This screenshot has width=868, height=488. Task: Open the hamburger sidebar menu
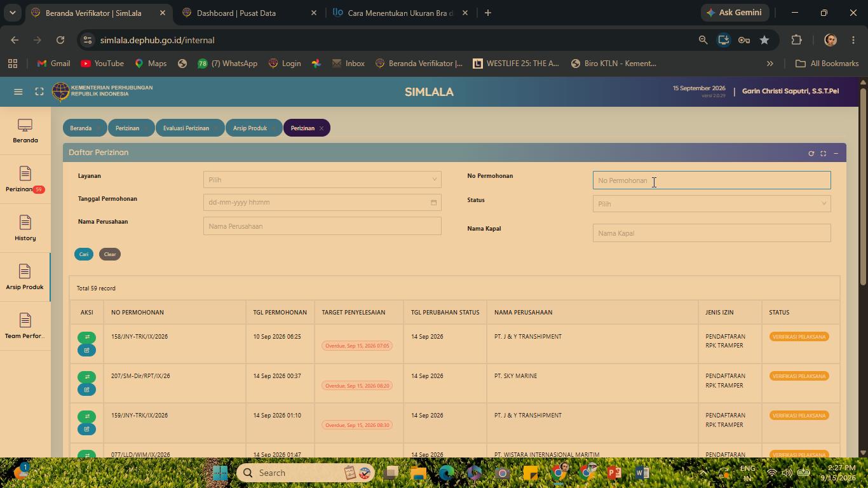[x=18, y=91]
